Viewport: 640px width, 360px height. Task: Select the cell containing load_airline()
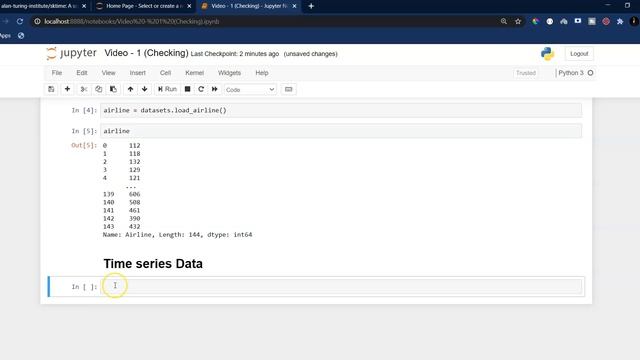341,110
